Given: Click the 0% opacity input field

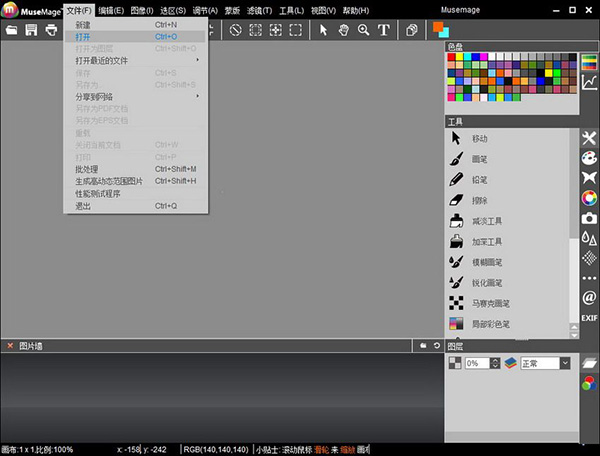Looking at the screenshot, I should pos(477,363).
